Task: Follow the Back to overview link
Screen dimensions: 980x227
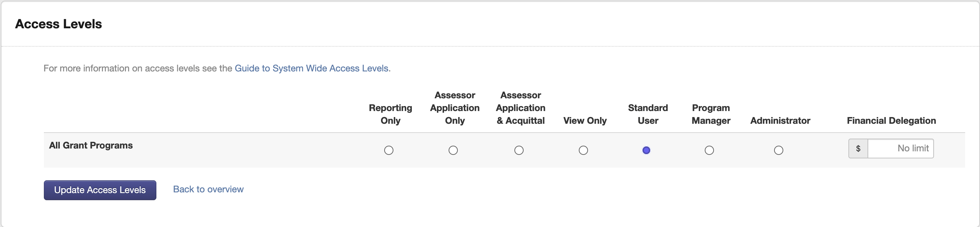Action: point(208,190)
